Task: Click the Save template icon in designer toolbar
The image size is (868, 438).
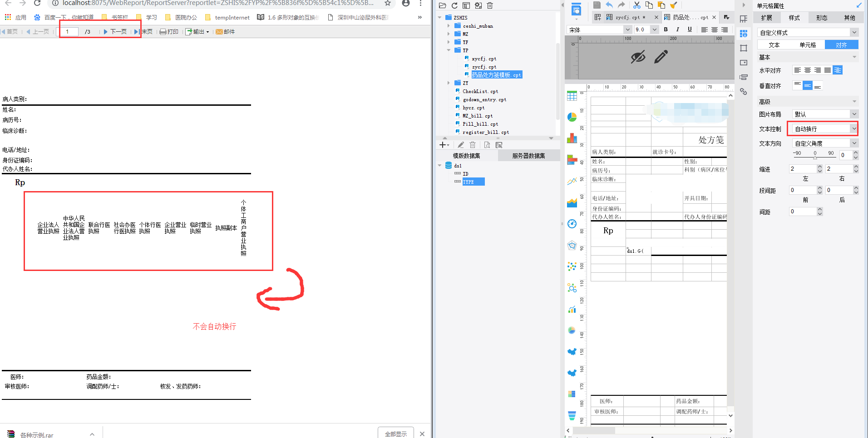Action: pyautogui.click(x=597, y=5)
